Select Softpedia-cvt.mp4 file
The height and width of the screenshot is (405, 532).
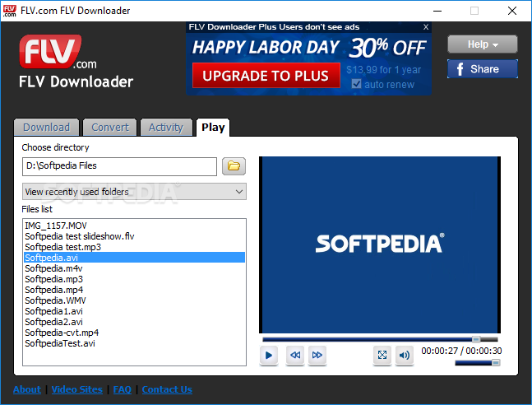tap(134, 333)
